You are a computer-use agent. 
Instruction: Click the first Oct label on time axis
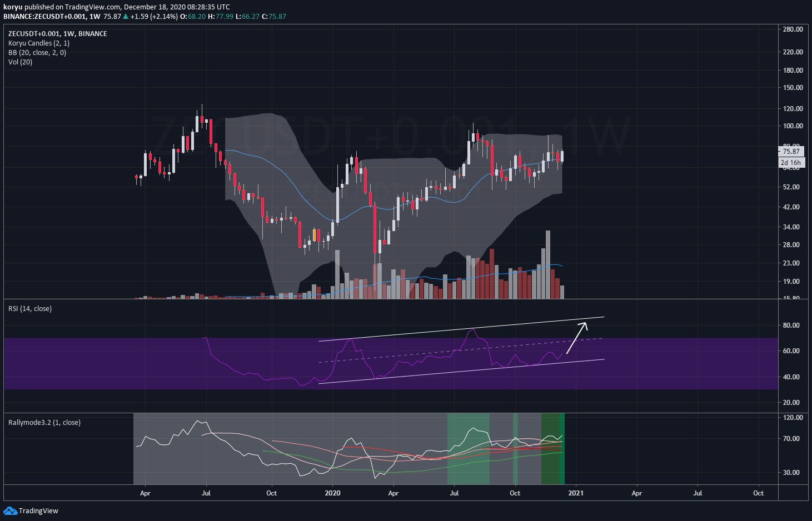(271, 493)
